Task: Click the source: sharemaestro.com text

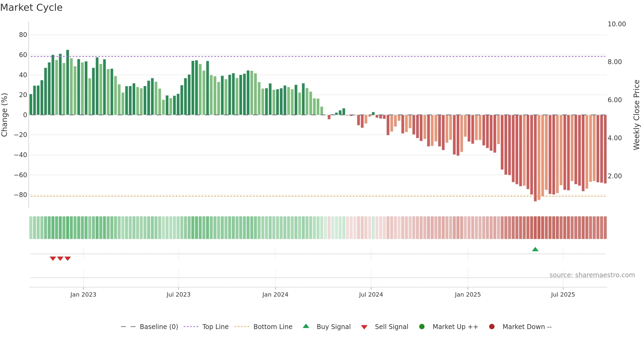Action: [592, 275]
